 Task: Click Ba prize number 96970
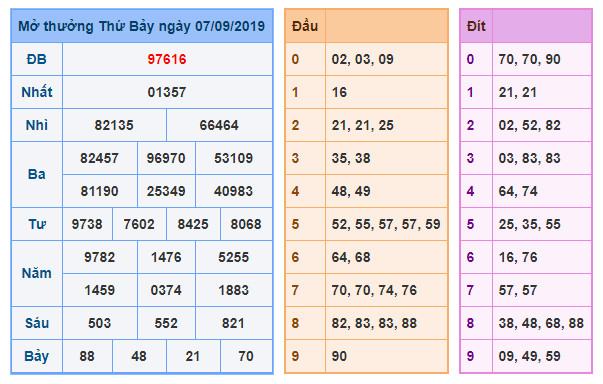pos(166,158)
